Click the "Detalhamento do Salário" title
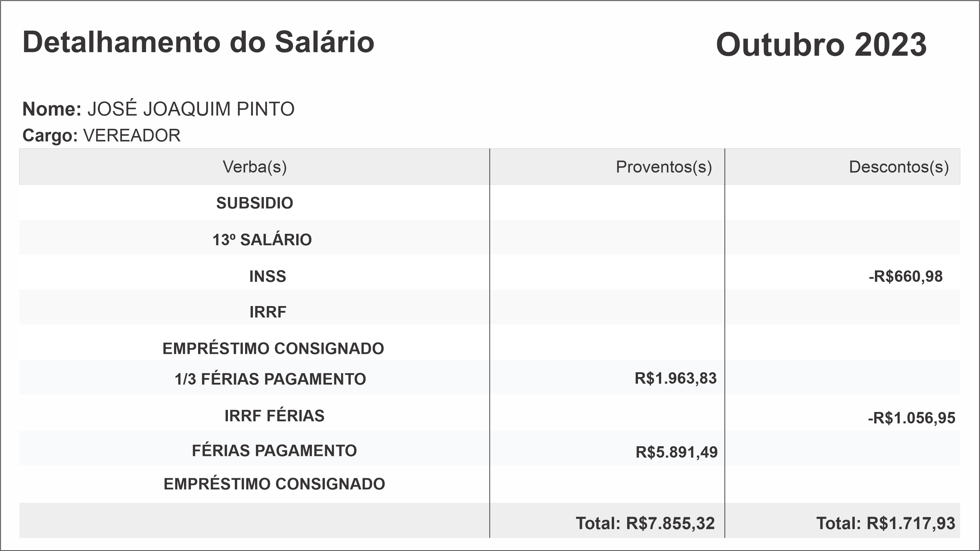This screenshot has width=980, height=551. tap(198, 42)
